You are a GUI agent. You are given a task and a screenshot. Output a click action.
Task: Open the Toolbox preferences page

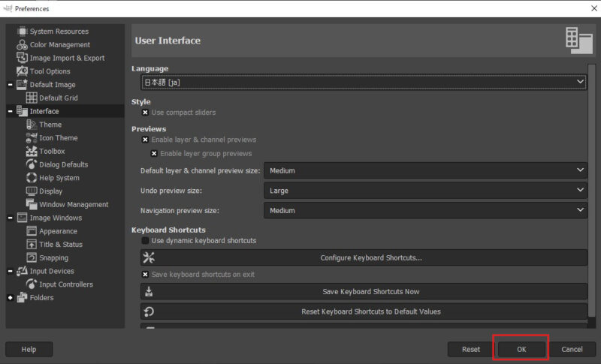(52, 151)
